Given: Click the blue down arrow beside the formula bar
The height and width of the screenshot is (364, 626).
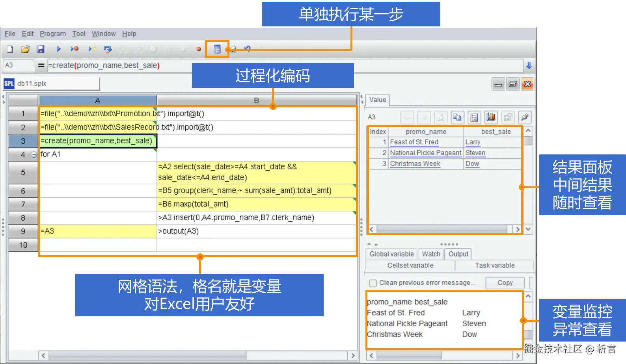Looking at the screenshot, I should coord(529,65).
